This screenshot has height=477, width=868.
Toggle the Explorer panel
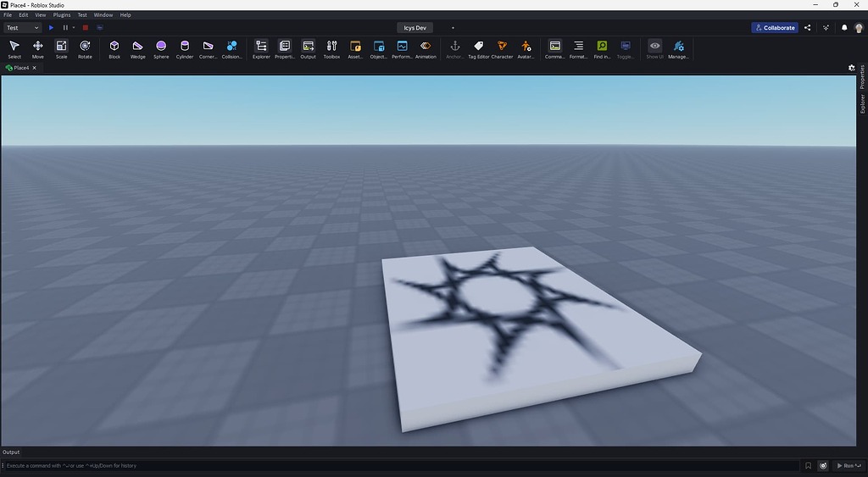point(261,49)
